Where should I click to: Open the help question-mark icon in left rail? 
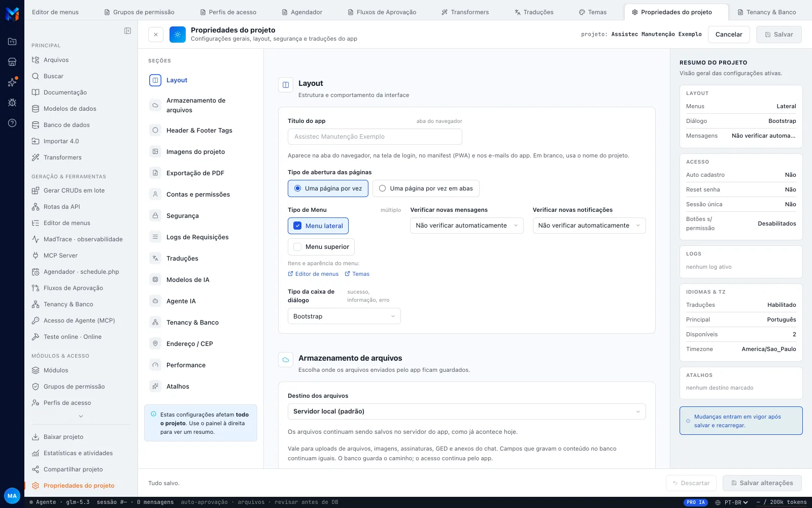pos(12,123)
